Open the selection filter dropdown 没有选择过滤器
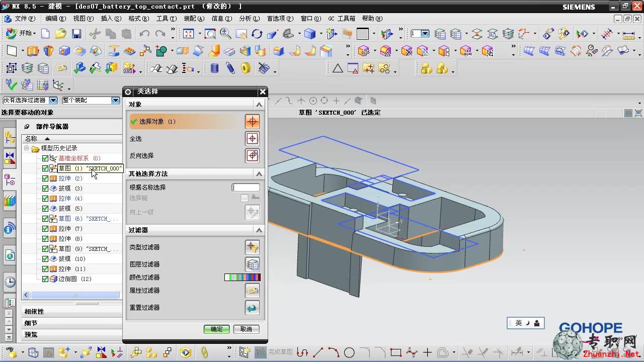 coord(53,101)
